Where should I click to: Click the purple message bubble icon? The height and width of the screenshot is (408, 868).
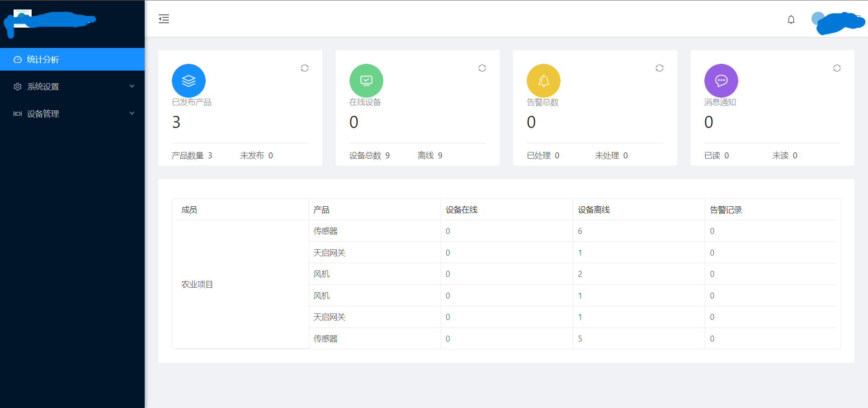tap(721, 81)
